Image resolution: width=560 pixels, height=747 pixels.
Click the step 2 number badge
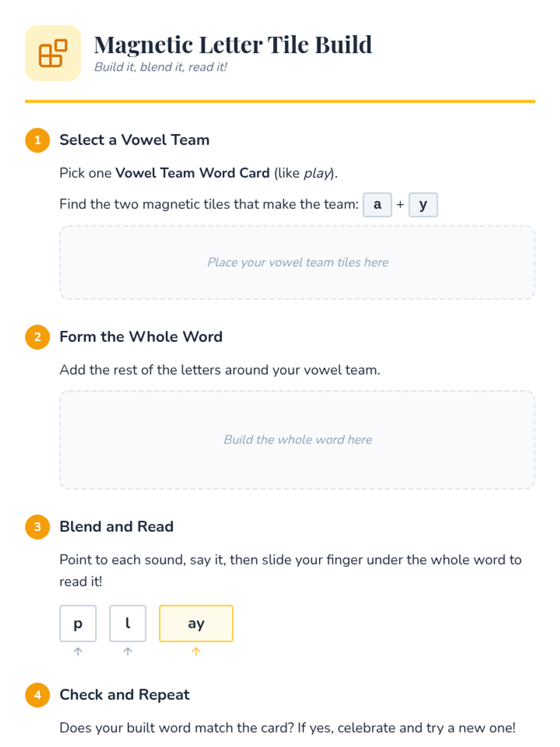point(38,337)
